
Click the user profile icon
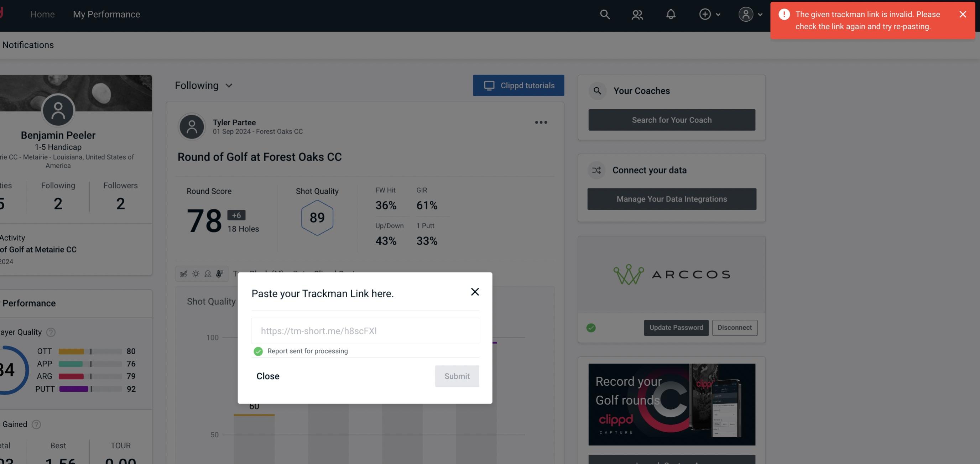point(746,14)
